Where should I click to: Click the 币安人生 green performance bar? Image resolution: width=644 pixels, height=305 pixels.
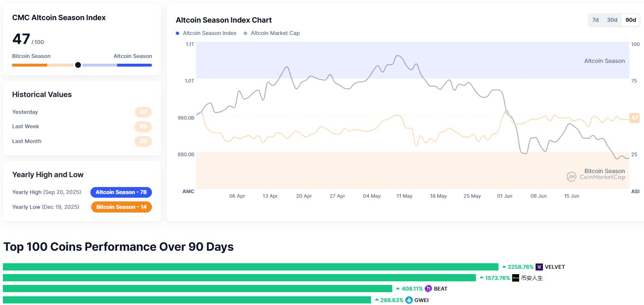click(x=239, y=278)
